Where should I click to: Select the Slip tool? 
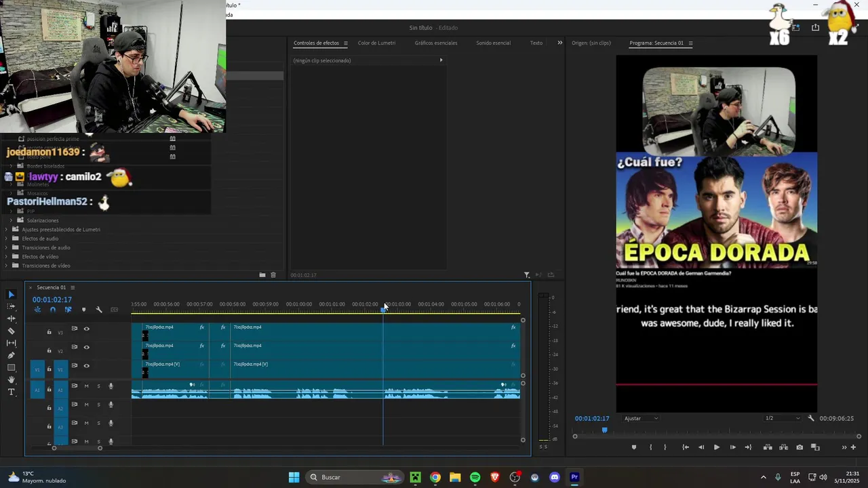(11, 343)
